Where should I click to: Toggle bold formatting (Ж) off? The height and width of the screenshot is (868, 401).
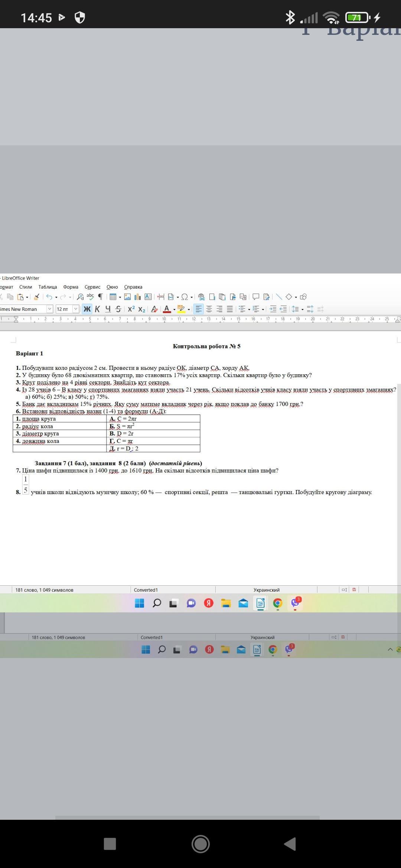click(87, 309)
